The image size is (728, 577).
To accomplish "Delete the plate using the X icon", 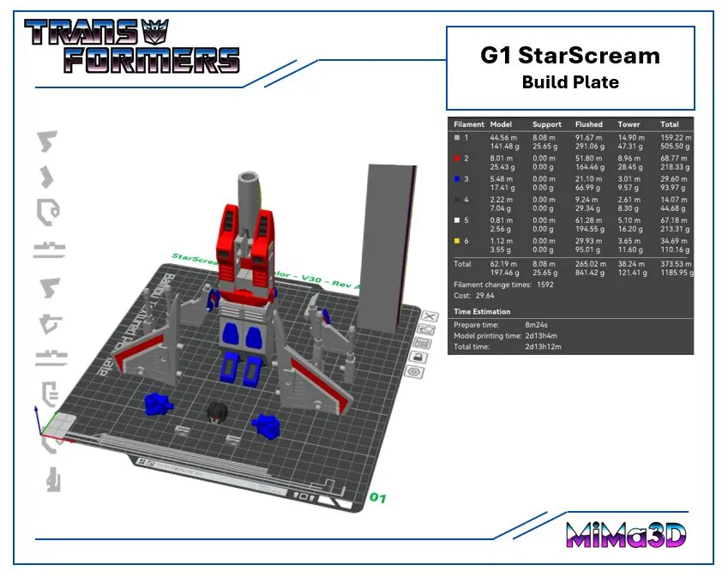I will click(430, 316).
